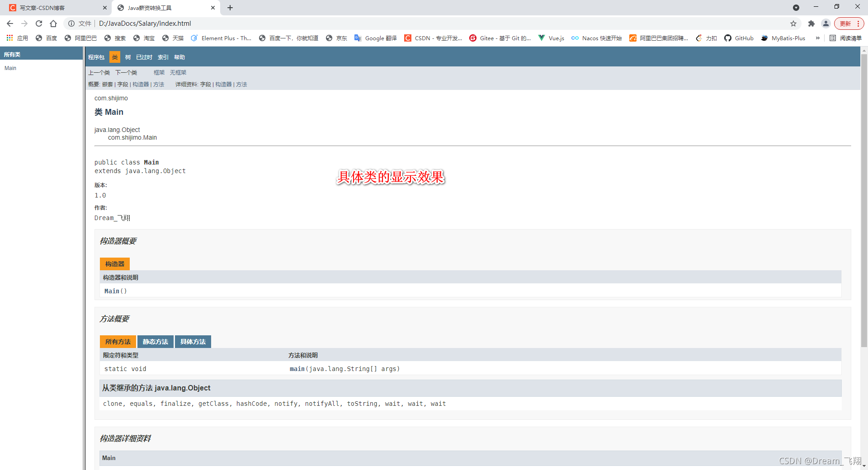Reload the current page

point(39,23)
